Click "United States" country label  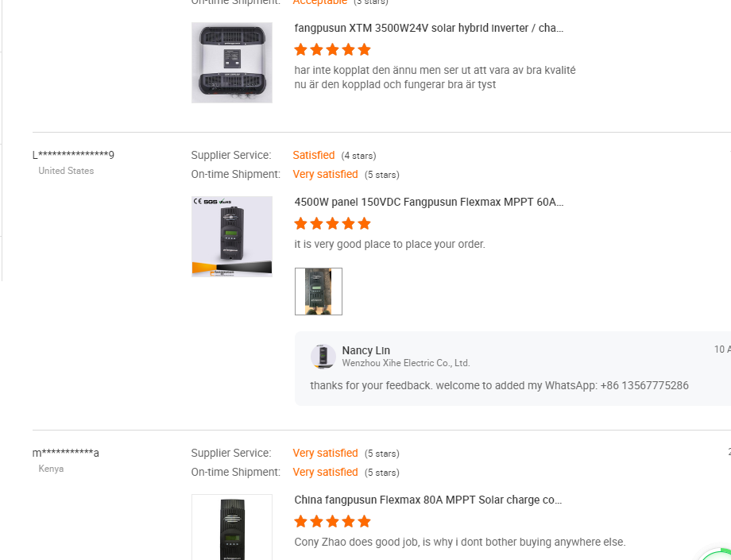(x=66, y=171)
